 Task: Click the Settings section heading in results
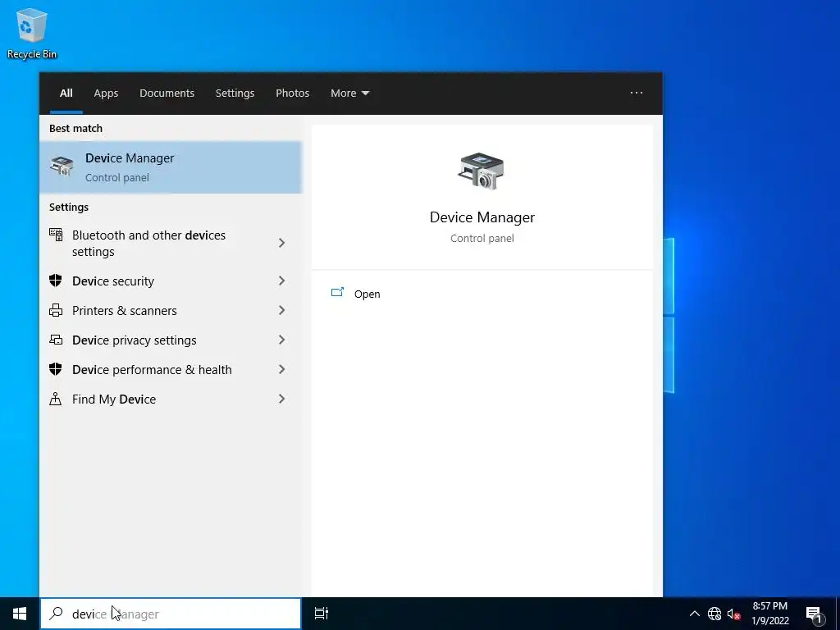tap(69, 208)
